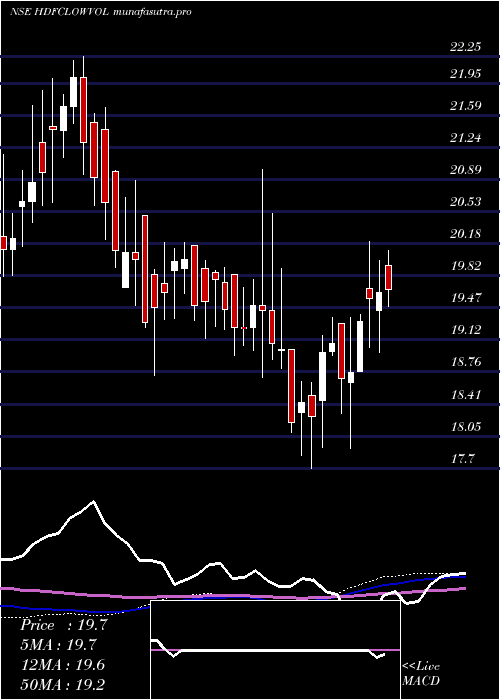The height and width of the screenshot is (700, 500).
Task: Click the 21.24 price axis label
Action: (466, 138)
